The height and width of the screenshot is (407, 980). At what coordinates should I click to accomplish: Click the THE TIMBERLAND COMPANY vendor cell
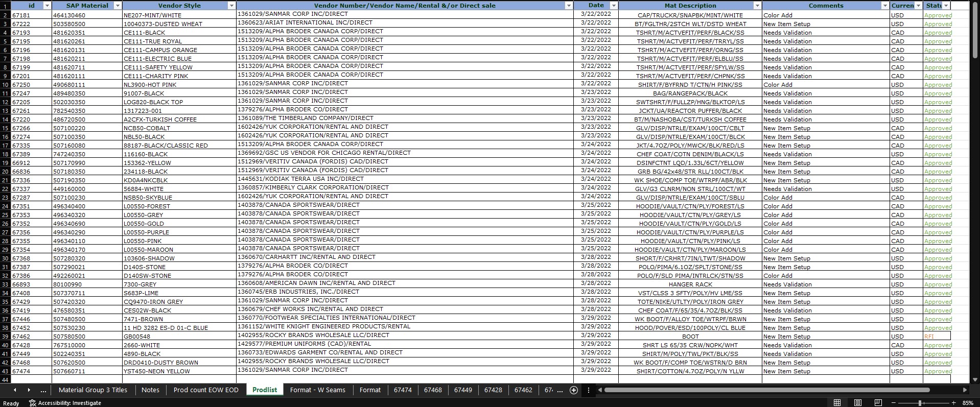(405, 118)
